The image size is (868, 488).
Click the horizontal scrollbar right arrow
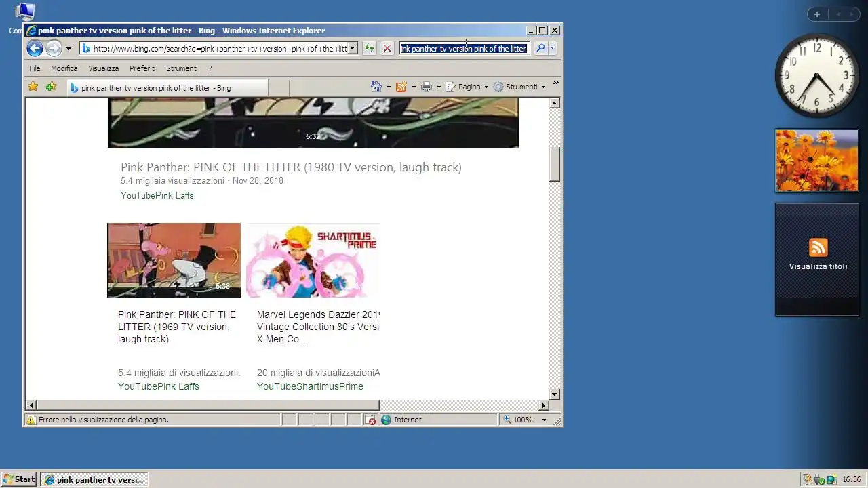coord(543,405)
